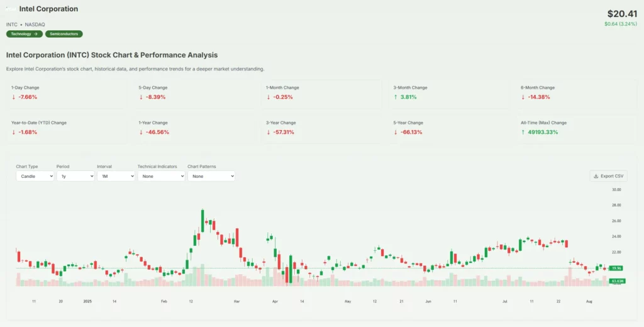Image resolution: width=644 pixels, height=327 pixels.
Task: Click the down arrow icon in 6-Month Change
Action: tap(523, 97)
